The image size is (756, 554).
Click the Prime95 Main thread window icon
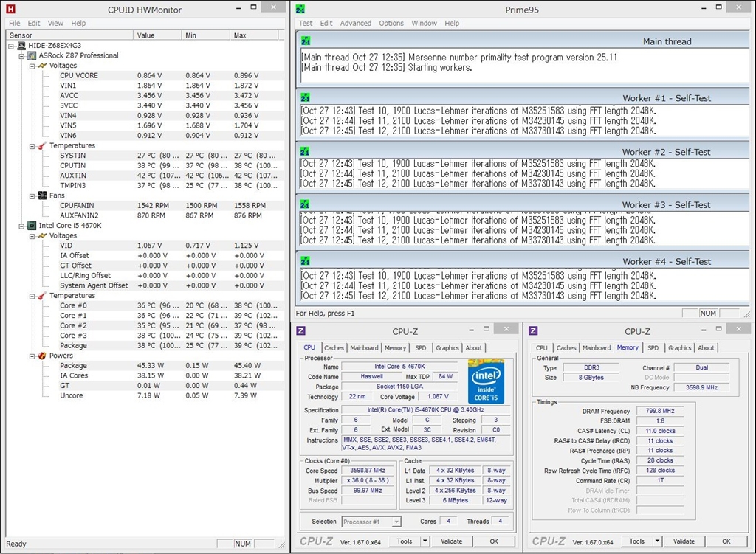[306, 41]
